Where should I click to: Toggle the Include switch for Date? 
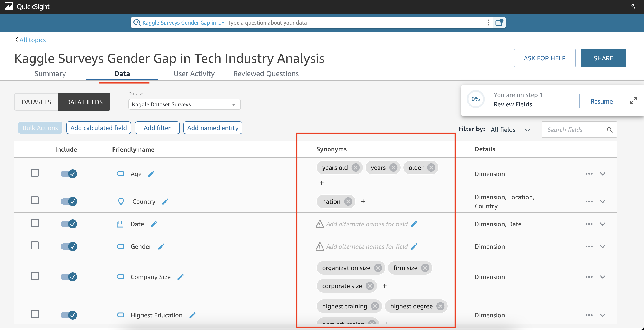69,224
